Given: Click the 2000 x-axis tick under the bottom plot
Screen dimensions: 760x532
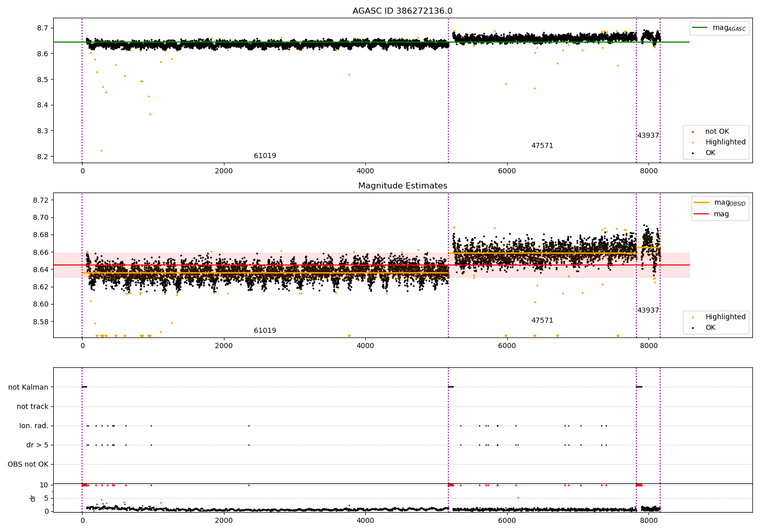Looking at the screenshot, I should point(224,520).
